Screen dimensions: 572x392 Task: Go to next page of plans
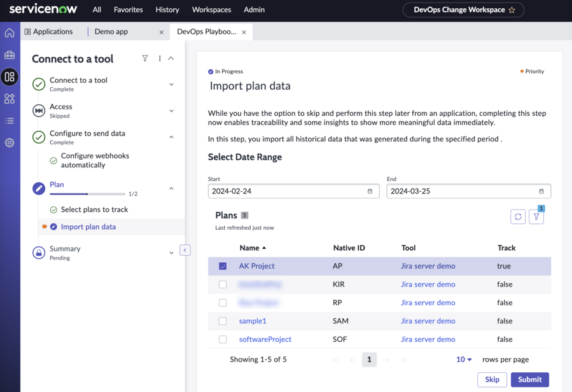386,360
